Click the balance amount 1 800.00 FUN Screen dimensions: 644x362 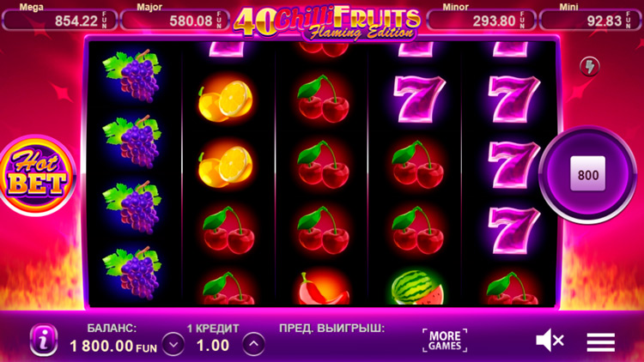pyautogui.click(x=113, y=347)
